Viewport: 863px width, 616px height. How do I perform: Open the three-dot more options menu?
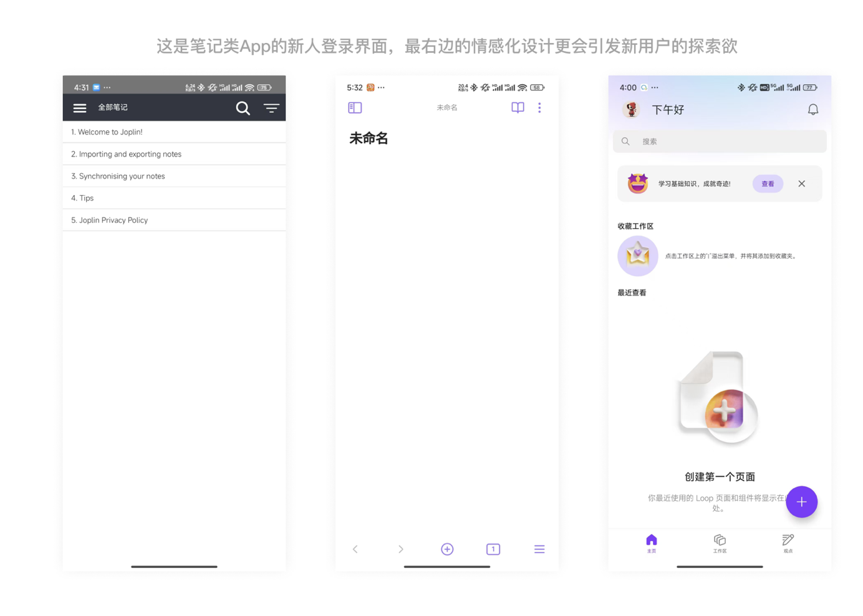click(x=539, y=108)
